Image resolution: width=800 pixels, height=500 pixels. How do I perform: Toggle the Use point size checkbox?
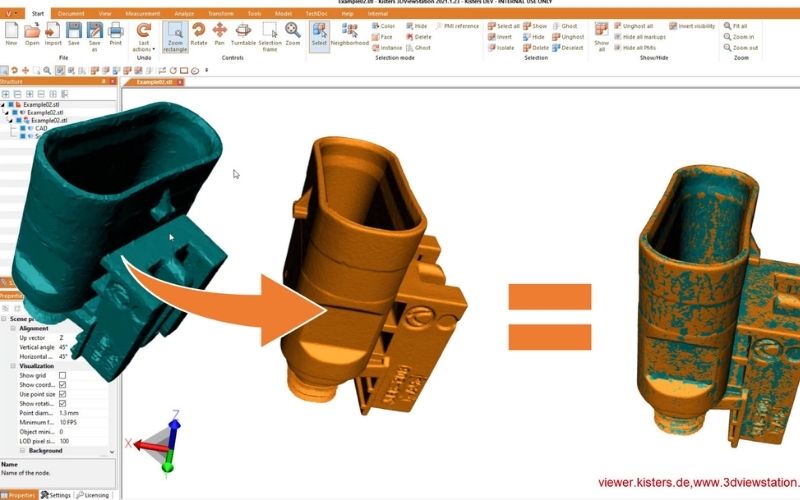62,394
